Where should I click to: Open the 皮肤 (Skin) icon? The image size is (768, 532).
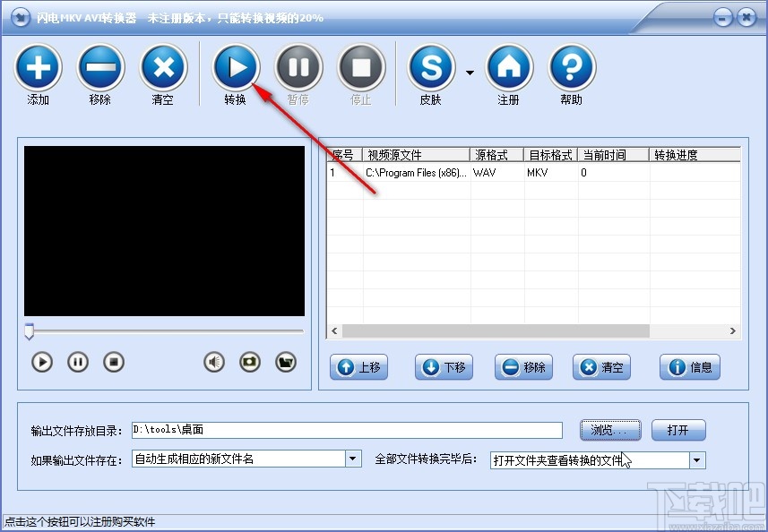[430, 68]
